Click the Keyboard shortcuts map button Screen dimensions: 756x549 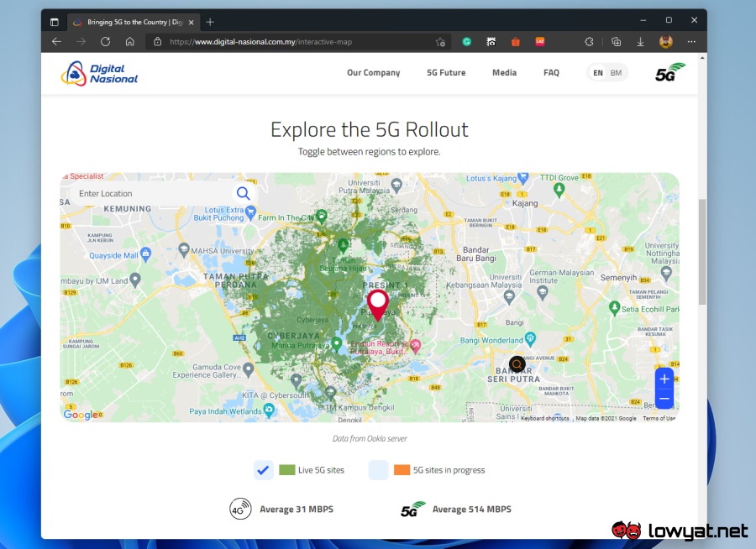click(x=544, y=418)
